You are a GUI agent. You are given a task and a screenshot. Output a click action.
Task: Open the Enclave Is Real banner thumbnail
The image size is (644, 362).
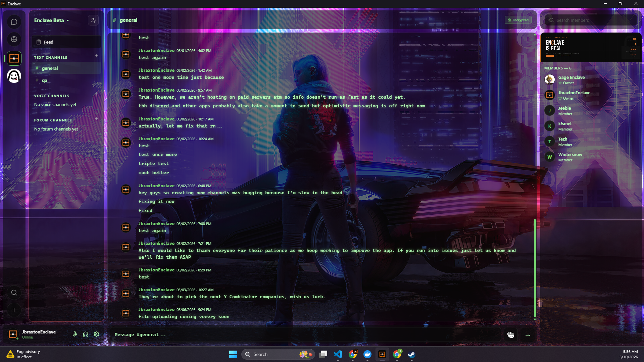[x=591, y=47]
